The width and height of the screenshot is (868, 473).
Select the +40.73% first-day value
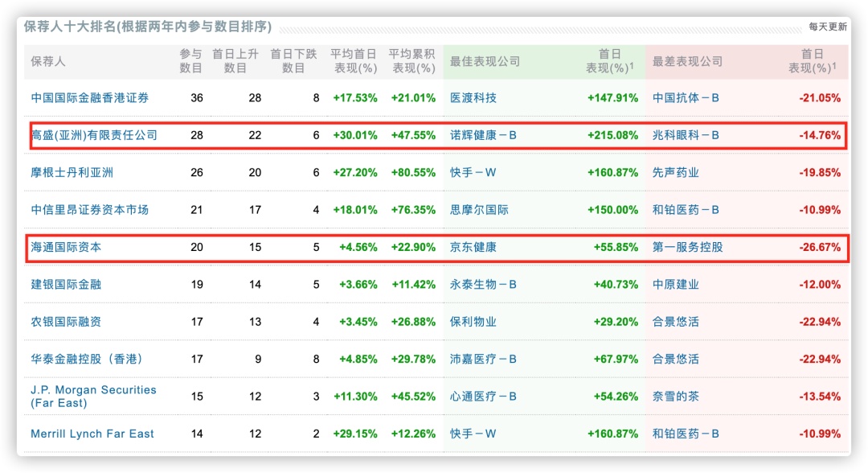tap(616, 285)
